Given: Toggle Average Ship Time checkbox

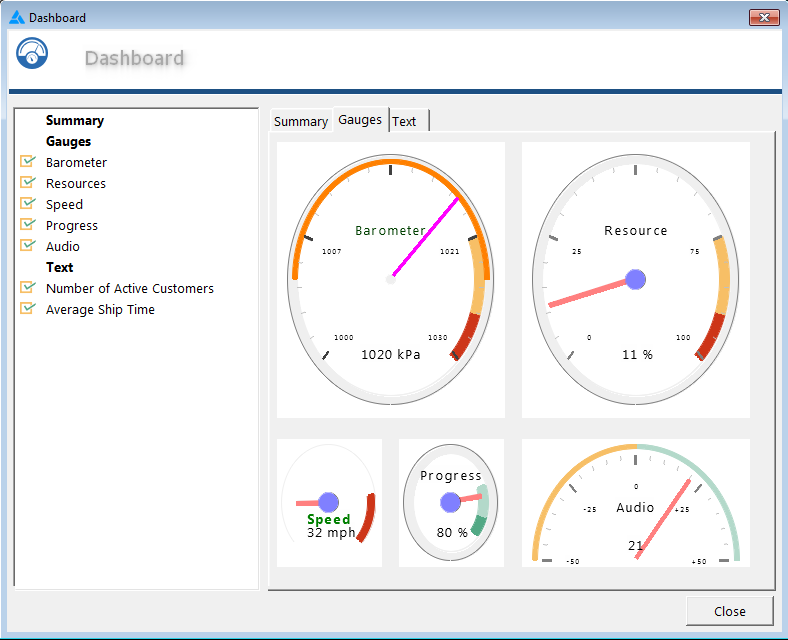Looking at the screenshot, I should pyautogui.click(x=28, y=309).
